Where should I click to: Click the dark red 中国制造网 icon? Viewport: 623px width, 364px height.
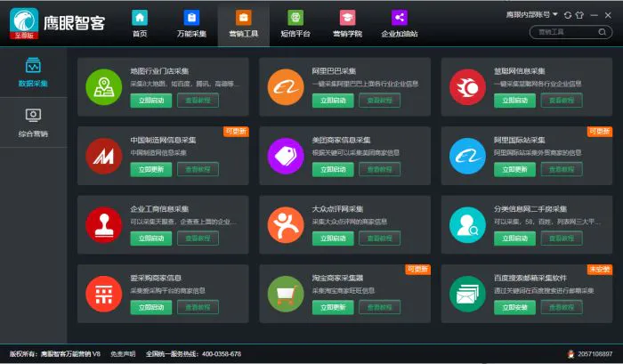click(x=104, y=156)
